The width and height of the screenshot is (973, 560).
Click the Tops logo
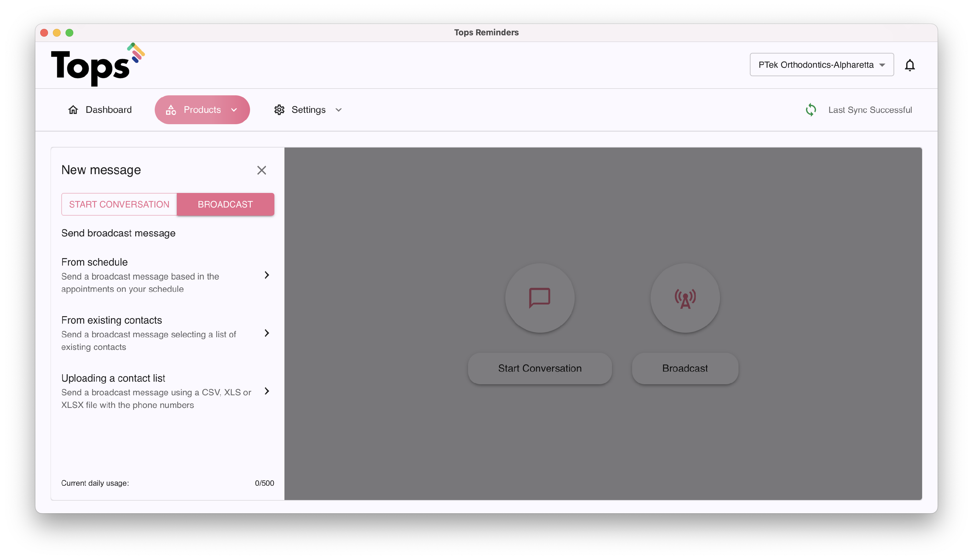pyautogui.click(x=98, y=65)
